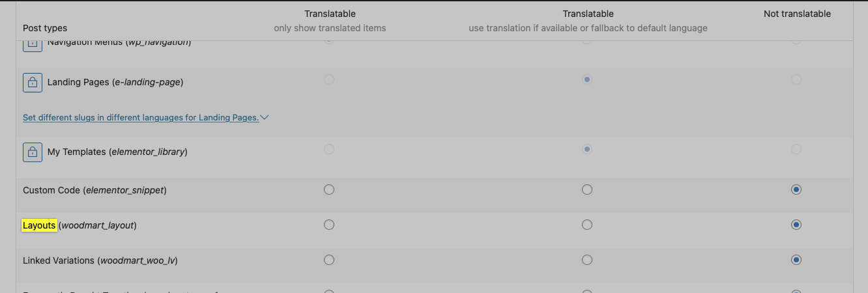Set Custom Code to only show translated items
The width and height of the screenshot is (868, 293).
(x=329, y=189)
